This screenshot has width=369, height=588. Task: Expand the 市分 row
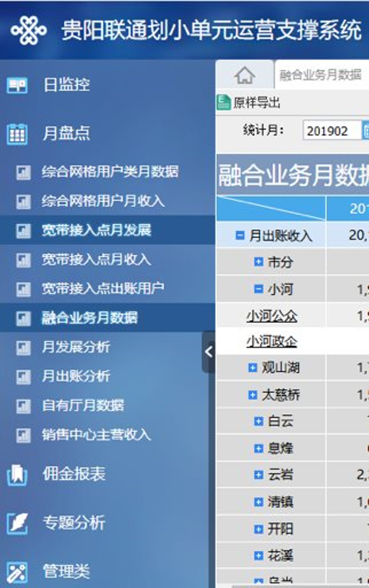[x=258, y=262]
